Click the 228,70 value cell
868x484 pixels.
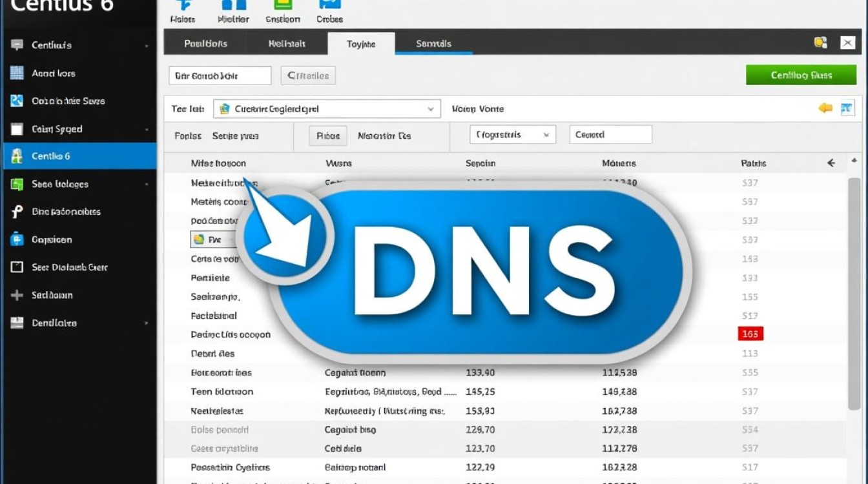point(480,429)
